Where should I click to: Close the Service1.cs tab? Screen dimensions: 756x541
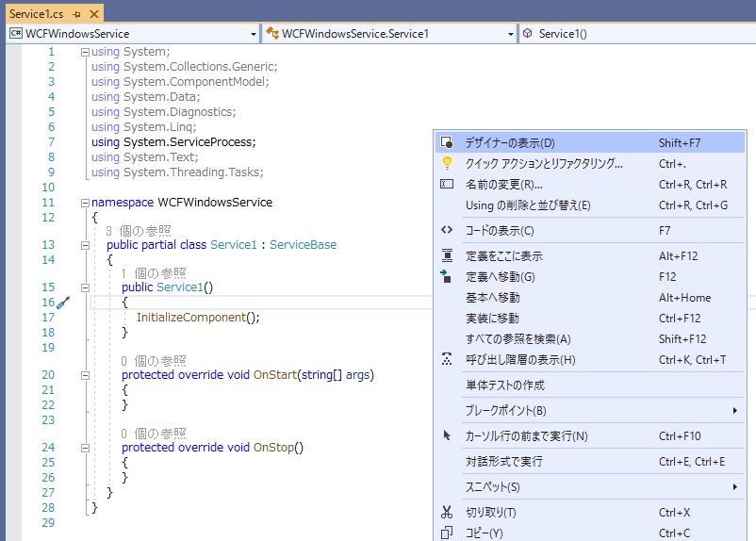coord(92,14)
